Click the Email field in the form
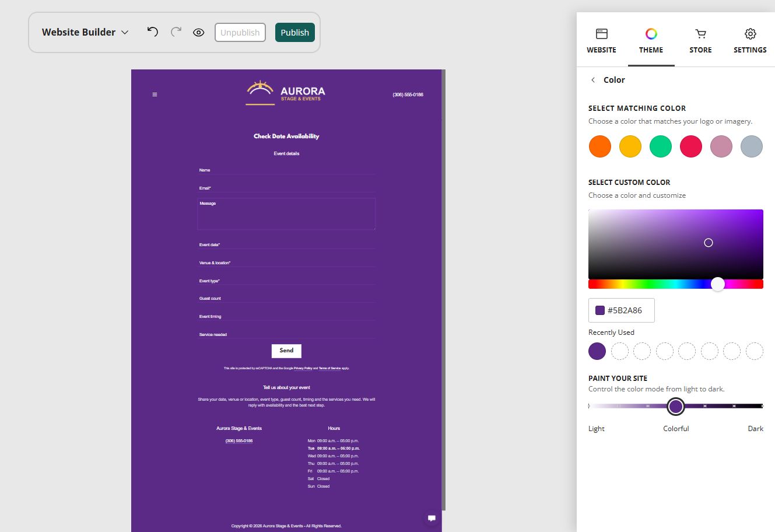 coord(286,188)
